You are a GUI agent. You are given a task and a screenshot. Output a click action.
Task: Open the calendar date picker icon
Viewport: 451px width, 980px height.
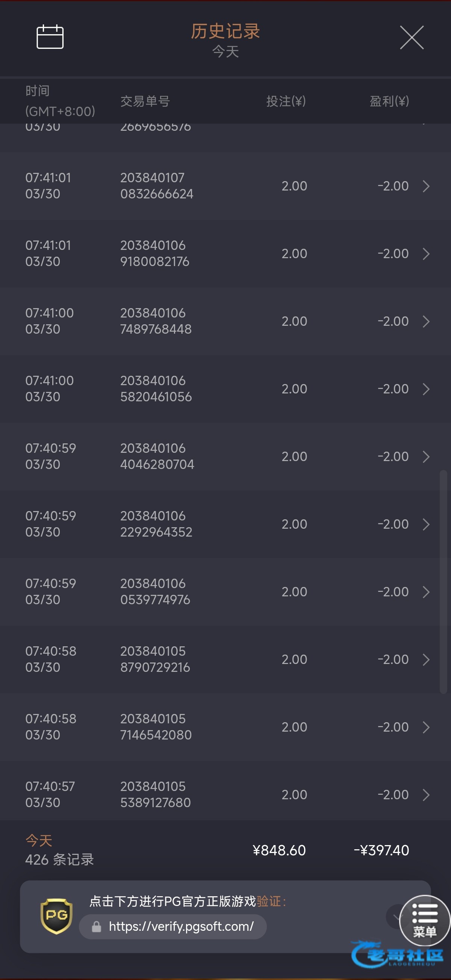pos(50,37)
